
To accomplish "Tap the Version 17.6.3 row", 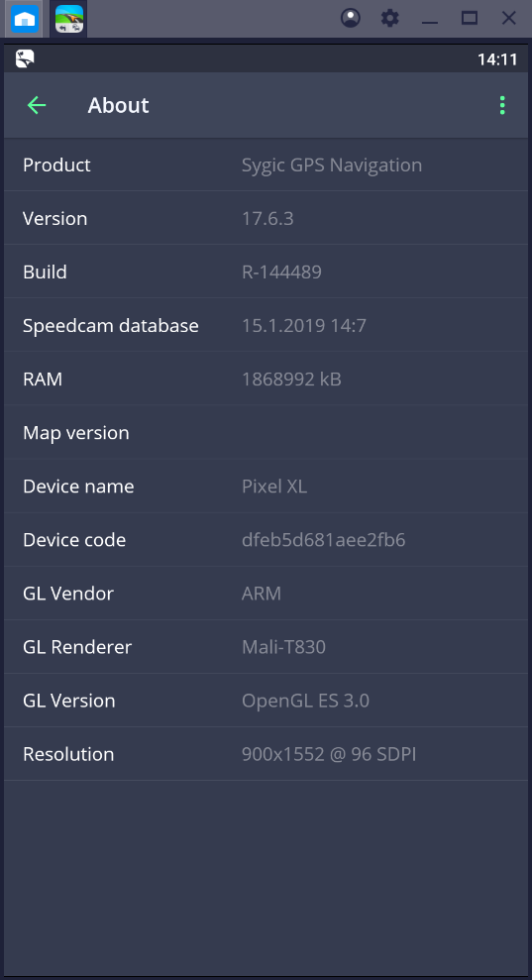I will [x=266, y=218].
